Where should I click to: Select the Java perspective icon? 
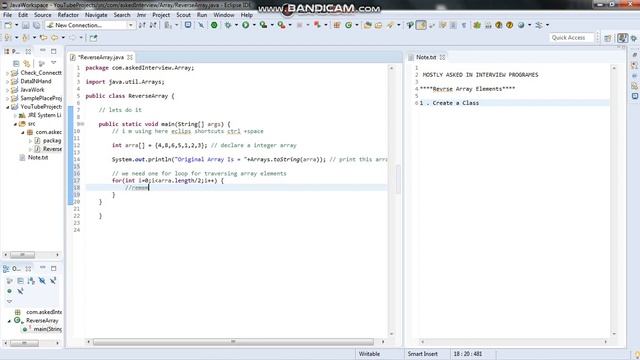[622, 38]
